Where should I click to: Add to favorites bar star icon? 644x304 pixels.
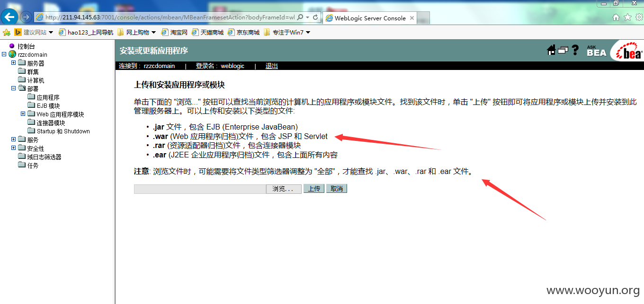coord(7,32)
